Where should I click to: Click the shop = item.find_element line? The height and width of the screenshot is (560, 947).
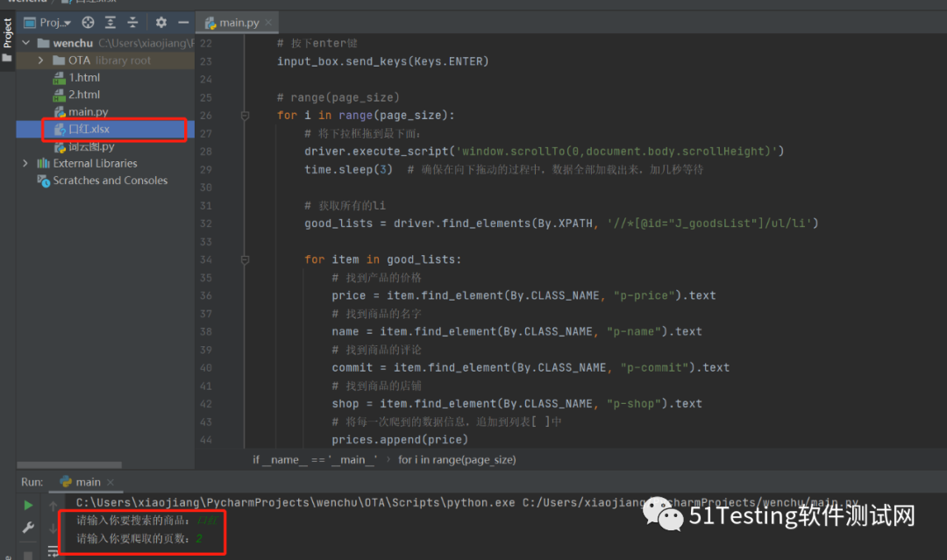point(516,404)
